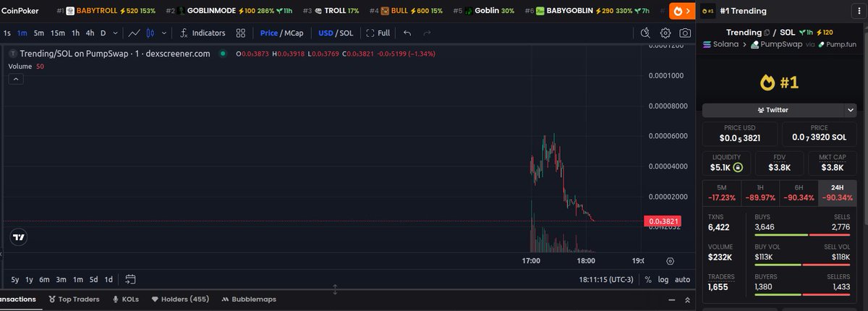This screenshot has height=311, width=868.
Task: Toggle log scale on chart
Action: 663,279
